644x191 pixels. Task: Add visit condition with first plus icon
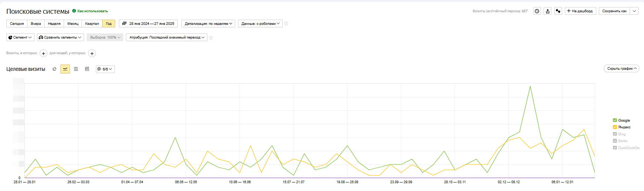tap(43, 53)
